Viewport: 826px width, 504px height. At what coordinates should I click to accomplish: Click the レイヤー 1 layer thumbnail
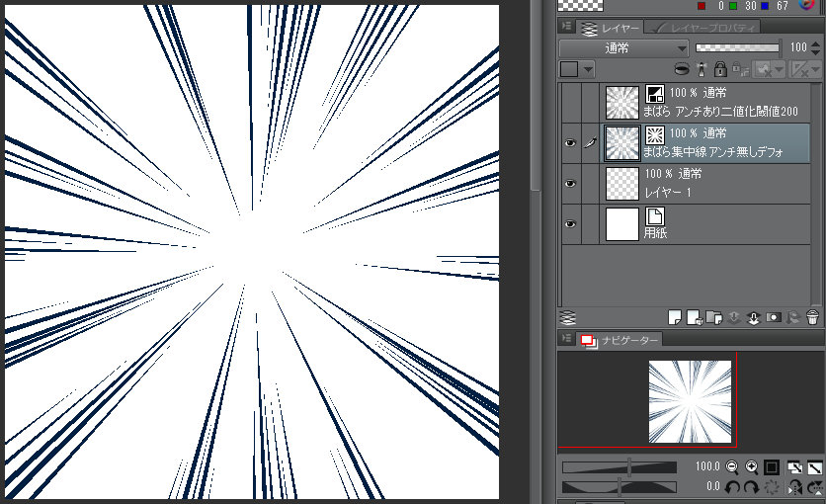pos(622,183)
